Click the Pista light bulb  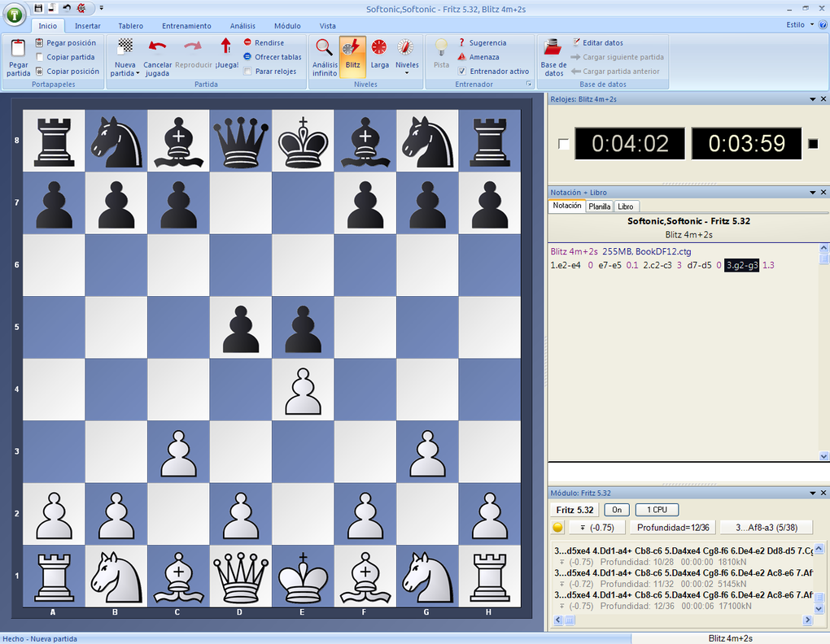tap(441, 47)
